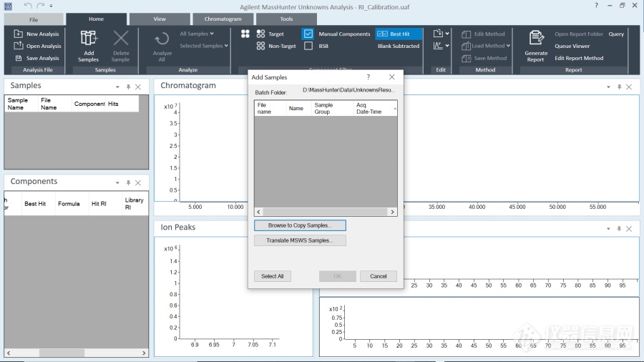Click the Undo arrow in title bar
The width and height of the screenshot is (644, 362).
28,6
